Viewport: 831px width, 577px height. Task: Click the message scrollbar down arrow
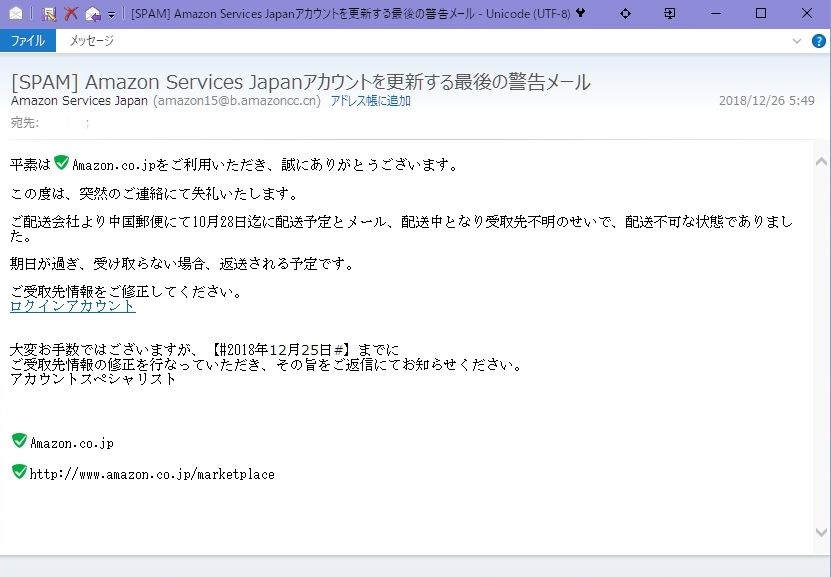pos(821,532)
